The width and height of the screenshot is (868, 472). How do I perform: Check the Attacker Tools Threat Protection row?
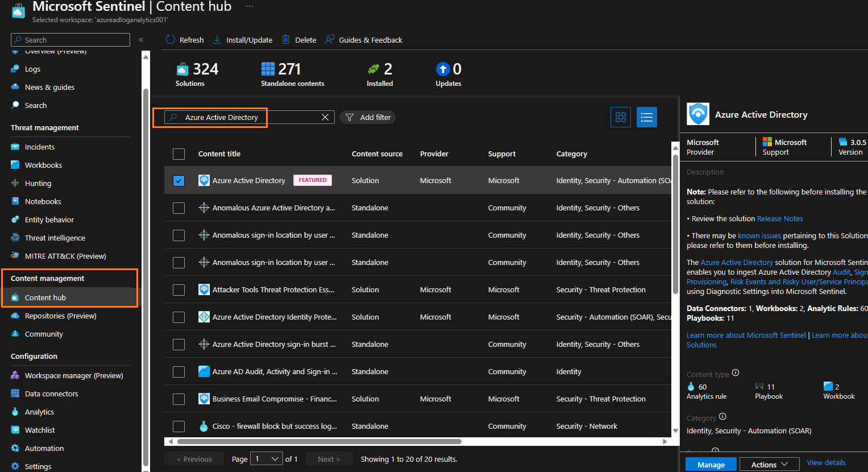[x=179, y=290]
